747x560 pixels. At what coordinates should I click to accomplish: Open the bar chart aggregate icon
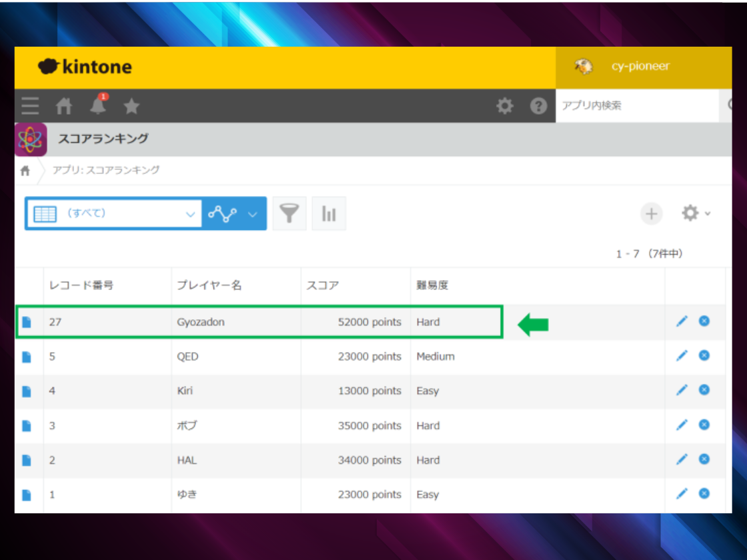click(x=329, y=213)
